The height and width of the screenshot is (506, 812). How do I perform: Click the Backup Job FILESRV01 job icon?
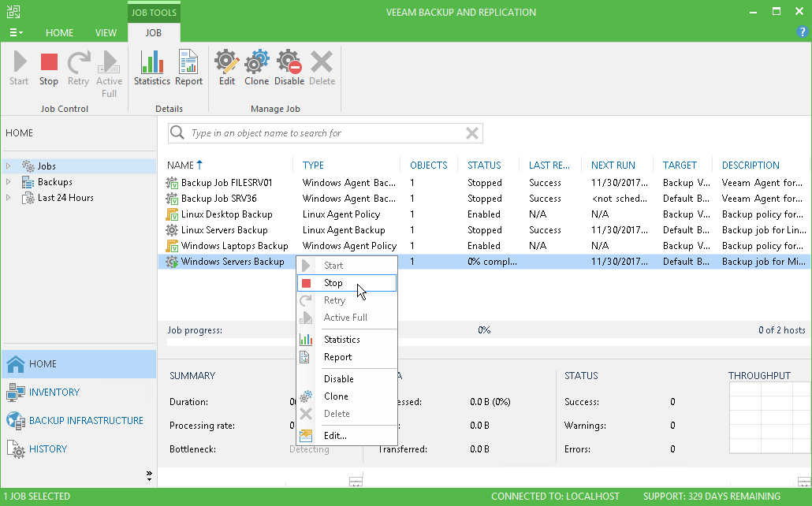click(x=171, y=183)
